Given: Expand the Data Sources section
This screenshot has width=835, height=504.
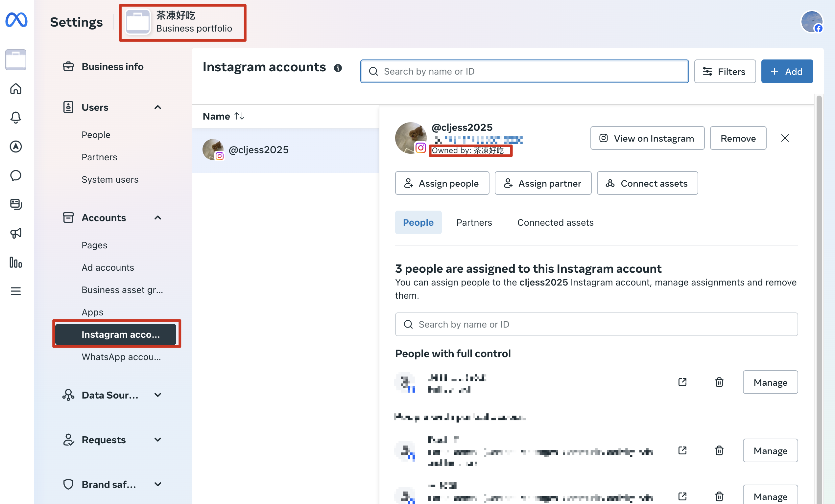Looking at the screenshot, I should (x=157, y=395).
